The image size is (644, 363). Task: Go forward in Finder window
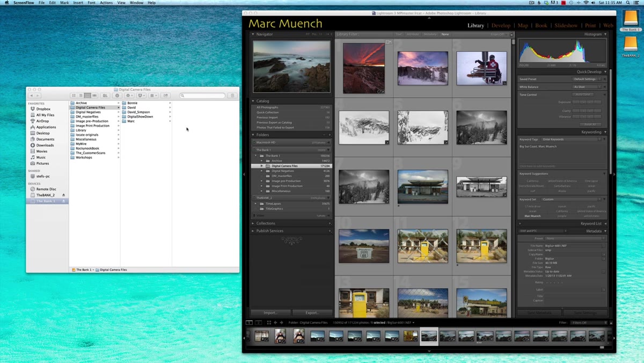38,96
